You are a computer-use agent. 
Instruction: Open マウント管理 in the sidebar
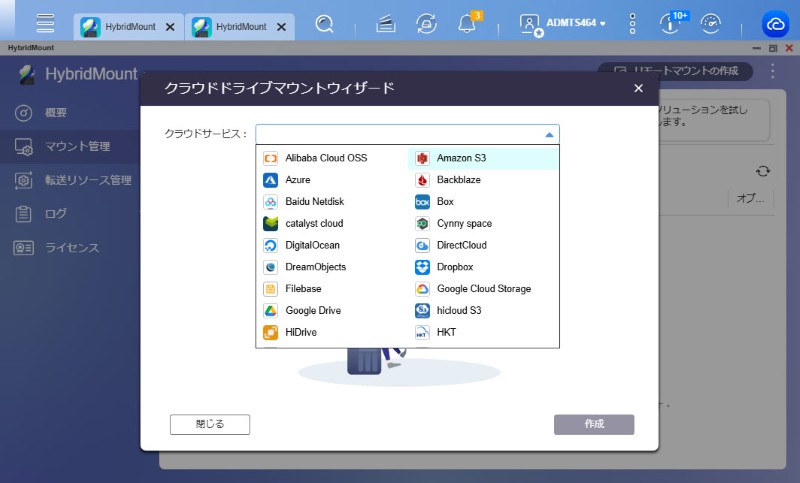[x=77, y=146]
